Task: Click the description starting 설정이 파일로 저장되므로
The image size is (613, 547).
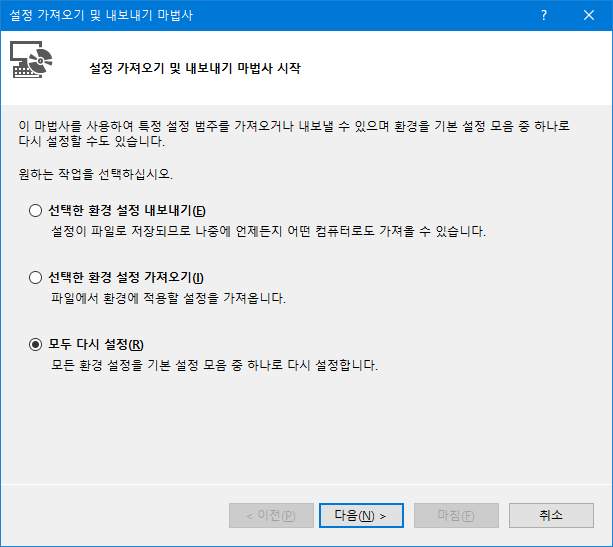Action: 269,231
